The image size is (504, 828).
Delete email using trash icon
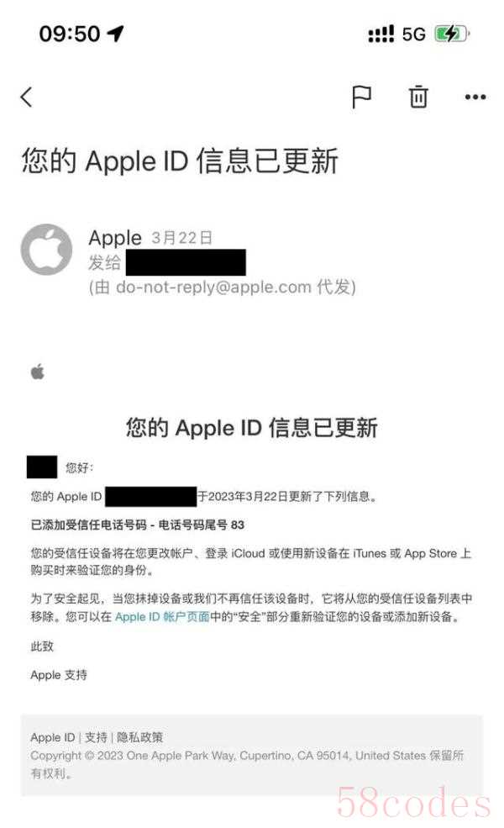point(418,97)
